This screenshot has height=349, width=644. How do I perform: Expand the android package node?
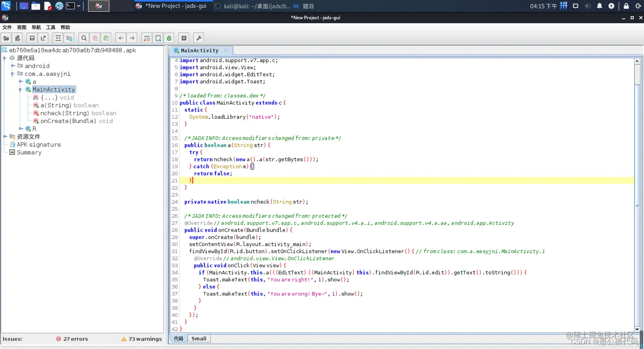[13, 66]
